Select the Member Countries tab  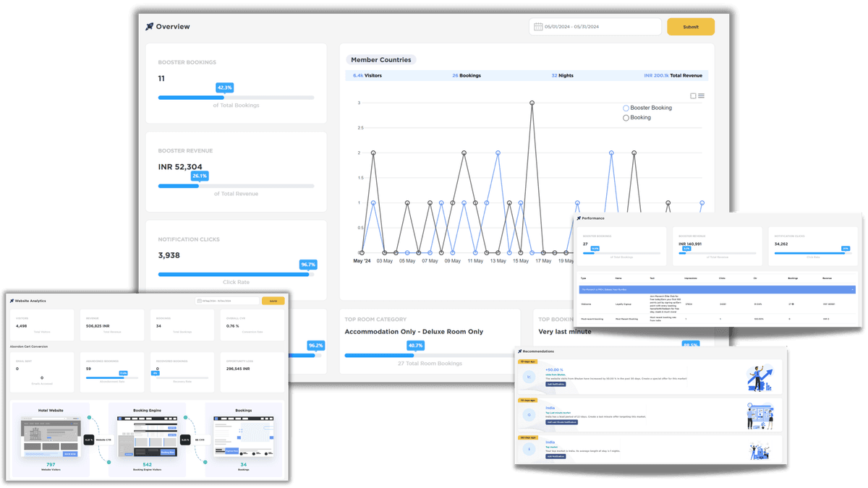click(x=380, y=59)
